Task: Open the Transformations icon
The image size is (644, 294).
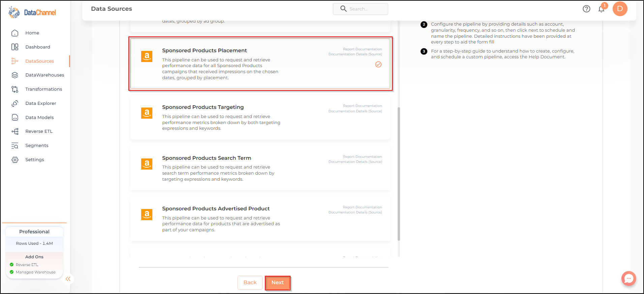Action: pyautogui.click(x=15, y=89)
